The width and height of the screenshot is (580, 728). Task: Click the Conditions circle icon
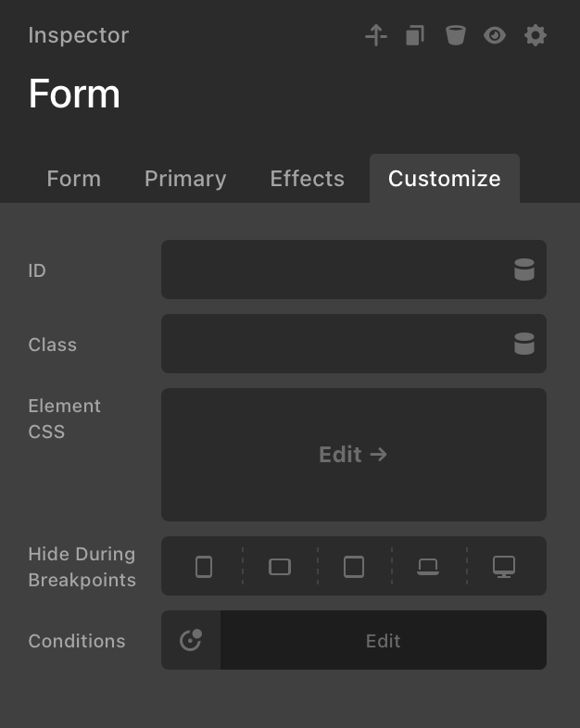191,640
